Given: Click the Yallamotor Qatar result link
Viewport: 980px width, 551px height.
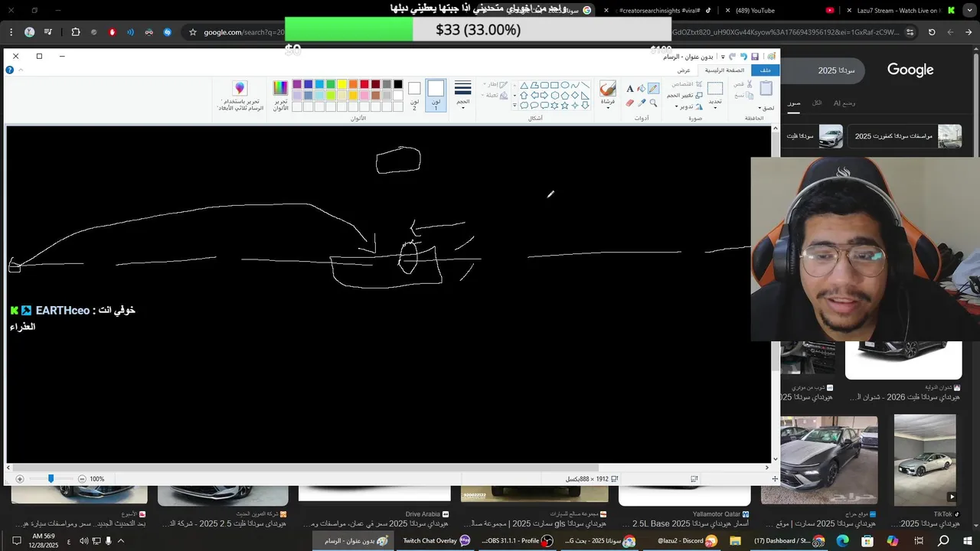Looking at the screenshot, I should click(x=721, y=514).
